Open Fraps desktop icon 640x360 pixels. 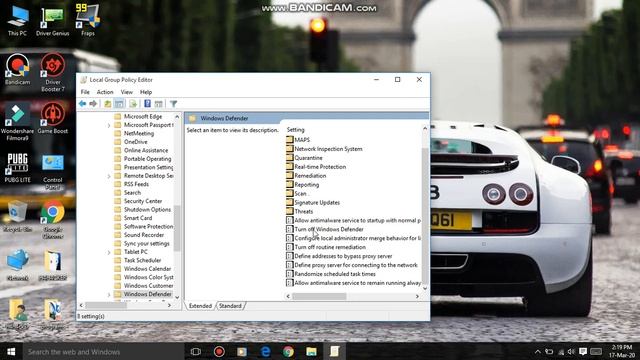(87, 20)
